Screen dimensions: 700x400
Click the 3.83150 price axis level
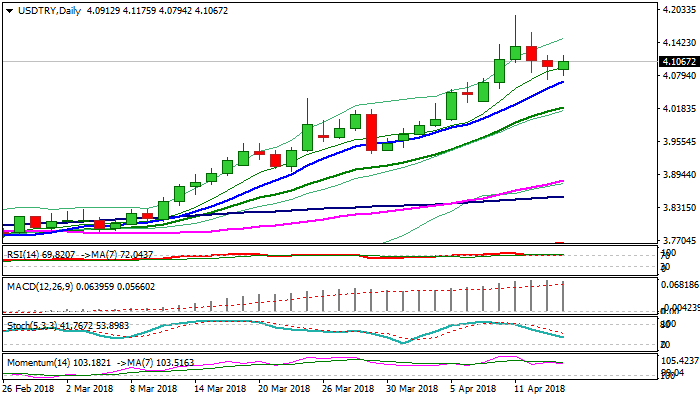pos(679,208)
